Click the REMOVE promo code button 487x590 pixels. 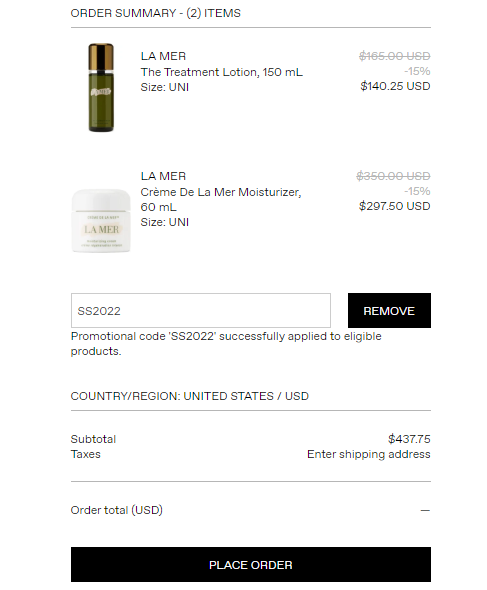click(x=389, y=310)
